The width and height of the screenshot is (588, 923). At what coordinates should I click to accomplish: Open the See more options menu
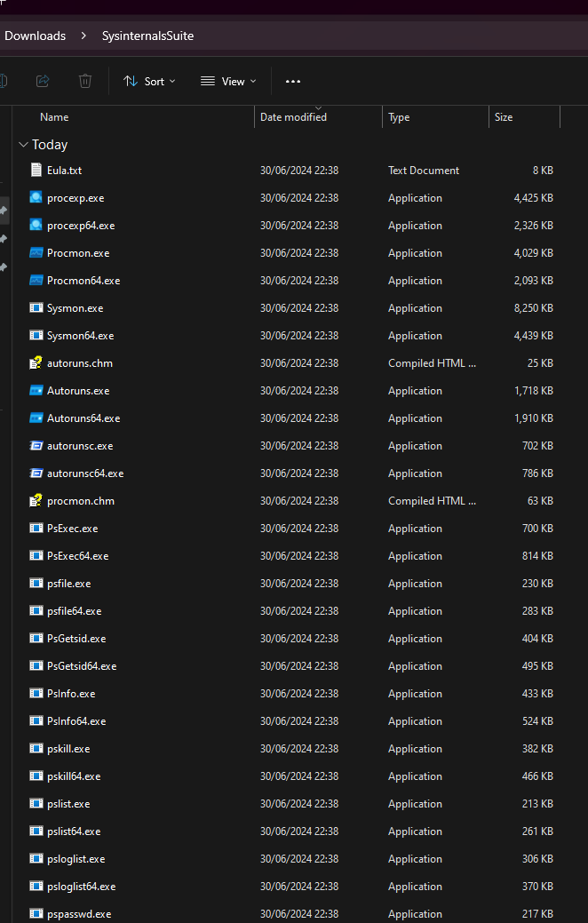tap(293, 81)
